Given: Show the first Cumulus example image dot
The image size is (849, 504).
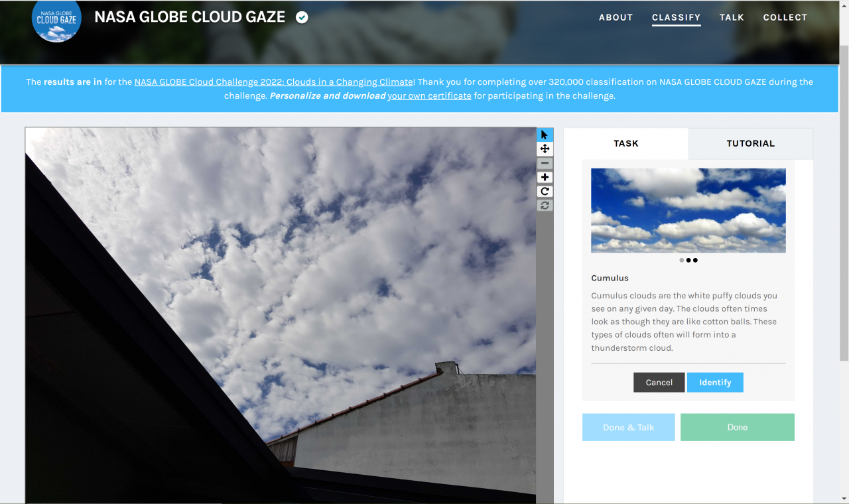Looking at the screenshot, I should click(x=681, y=260).
